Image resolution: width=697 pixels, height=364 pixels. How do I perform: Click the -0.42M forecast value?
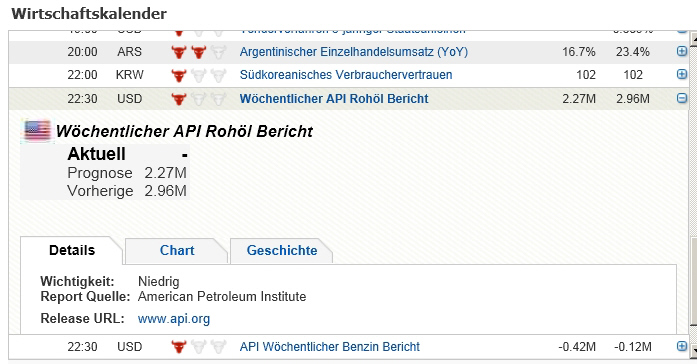point(577,347)
